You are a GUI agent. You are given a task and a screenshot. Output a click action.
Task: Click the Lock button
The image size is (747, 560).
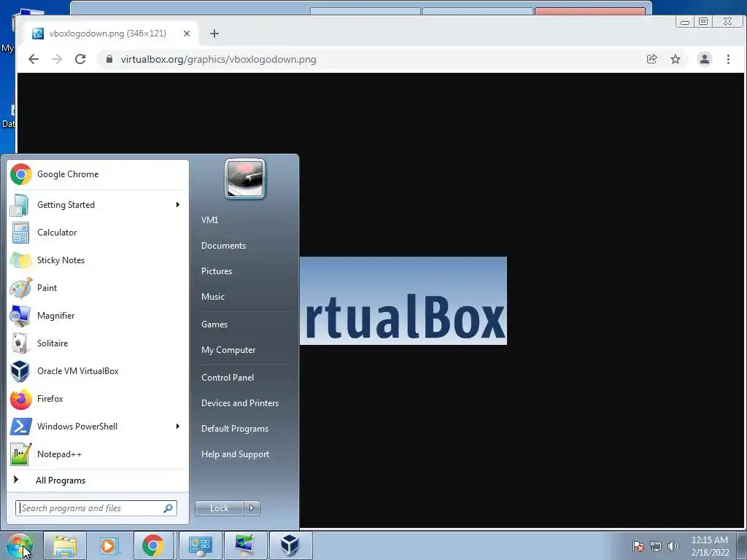coord(220,508)
